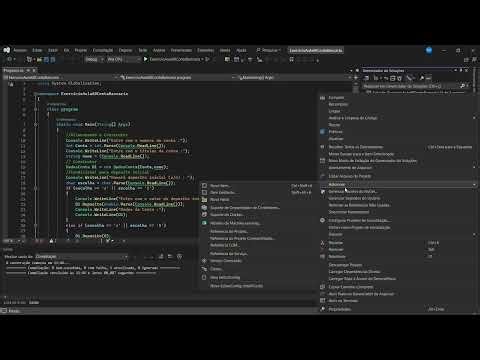The width and height of the screenshot is (480, 360).
Task: Toggle the pin on the Program.cs tab
Action: [28, 70]
